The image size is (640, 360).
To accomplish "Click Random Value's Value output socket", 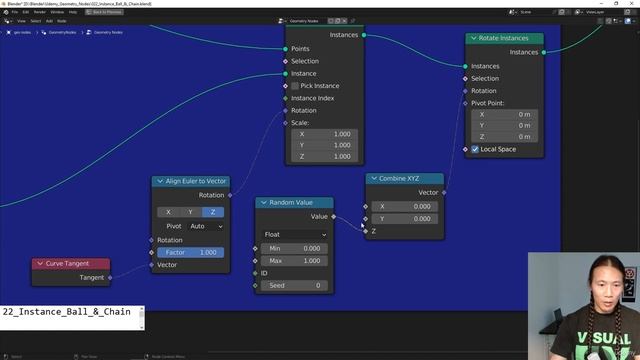I will (x=333, y=217).
